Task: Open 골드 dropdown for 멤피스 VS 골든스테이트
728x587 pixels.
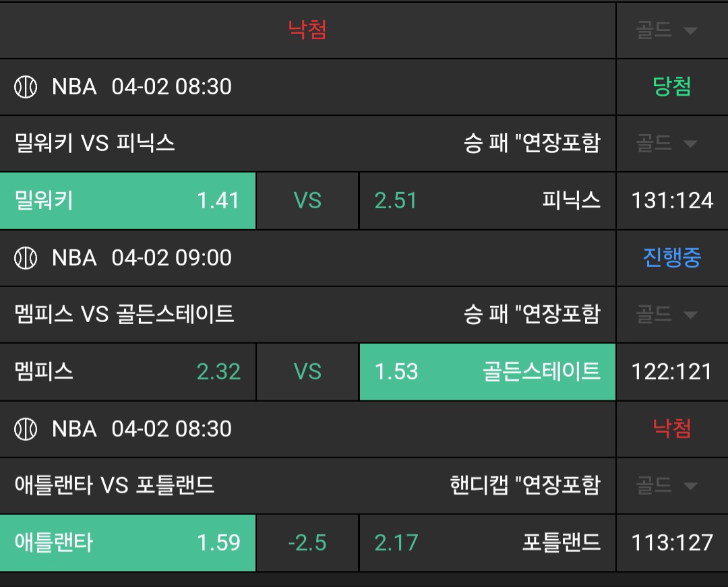Action: point(667,314)
